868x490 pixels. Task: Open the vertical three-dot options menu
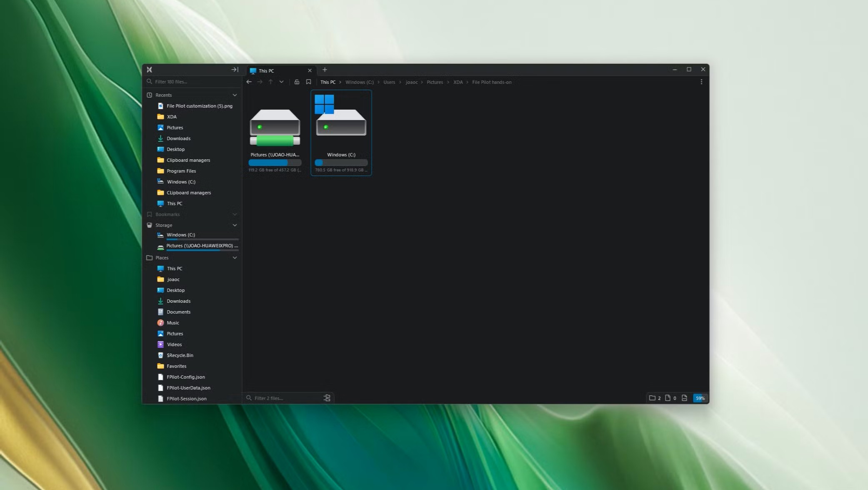pyautogui.click(x=701, y=82)
